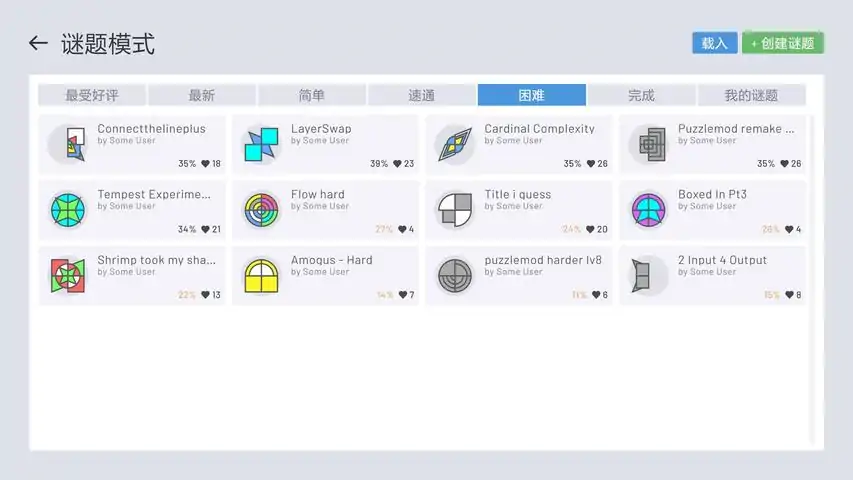Open the gray puzzlemod harder lv8 icon
The height and width of the screenshot is (480, 853).
point(455,276)
